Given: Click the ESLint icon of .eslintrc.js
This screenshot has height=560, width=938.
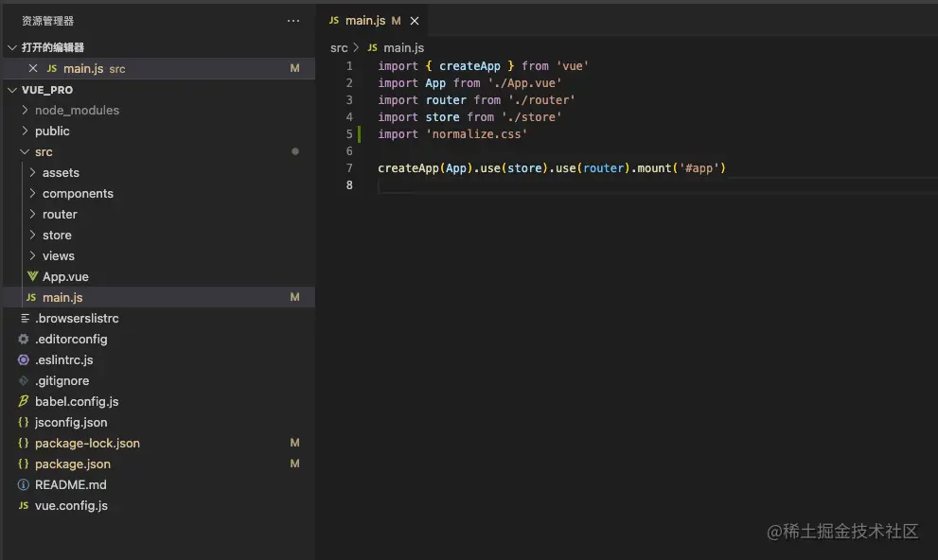Looking at the screenshot, I should [x=24, y=359].
